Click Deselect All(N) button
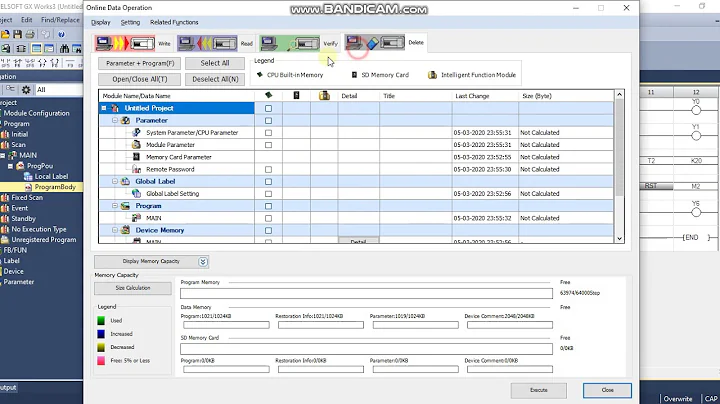The image size is (720, 404). point(215,79)
